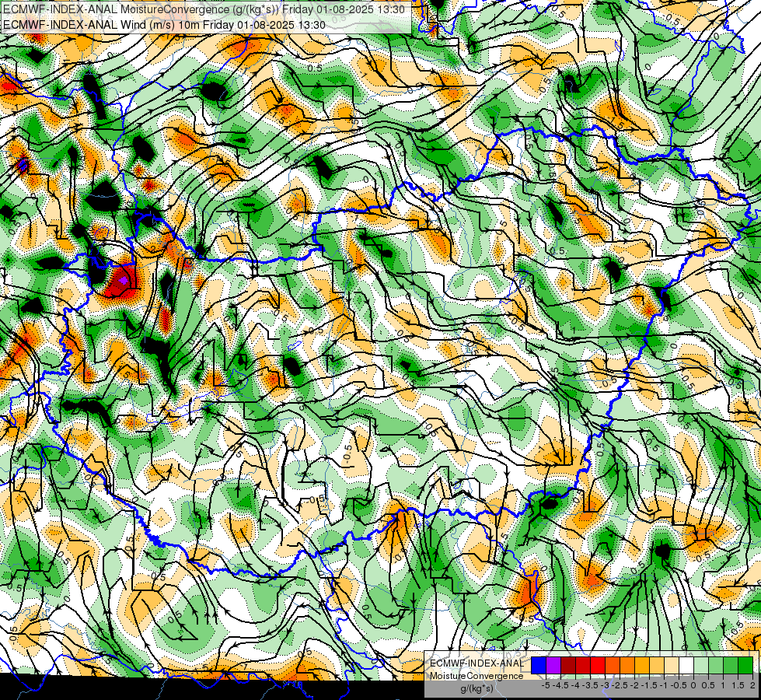This screenshot has width=761, height=700.
Task: Click the "-1.5" legend tick label
Action: [649, 685]
